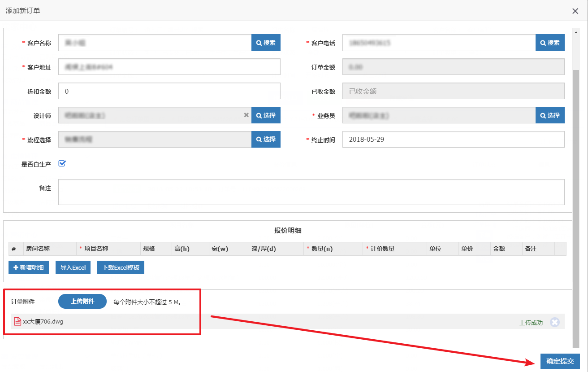Click the customer name search button
Image resolution: width=588 pixels, height=372 pixels.
266,43
